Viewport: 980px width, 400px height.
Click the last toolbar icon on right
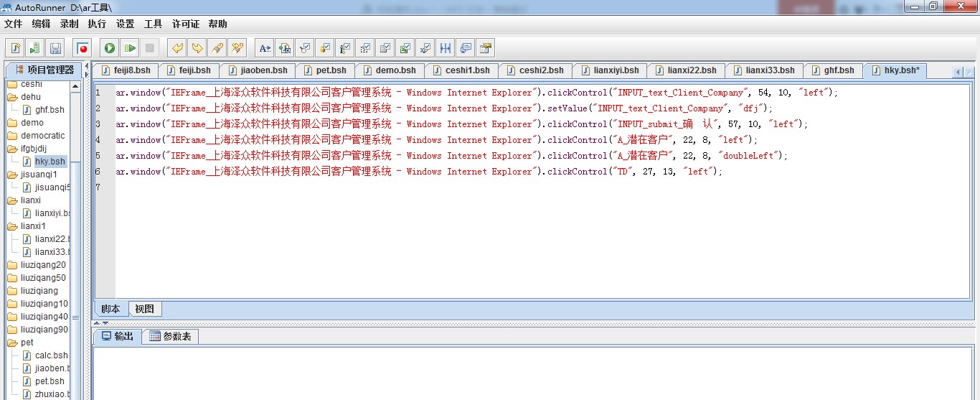(x=486, y=48)
